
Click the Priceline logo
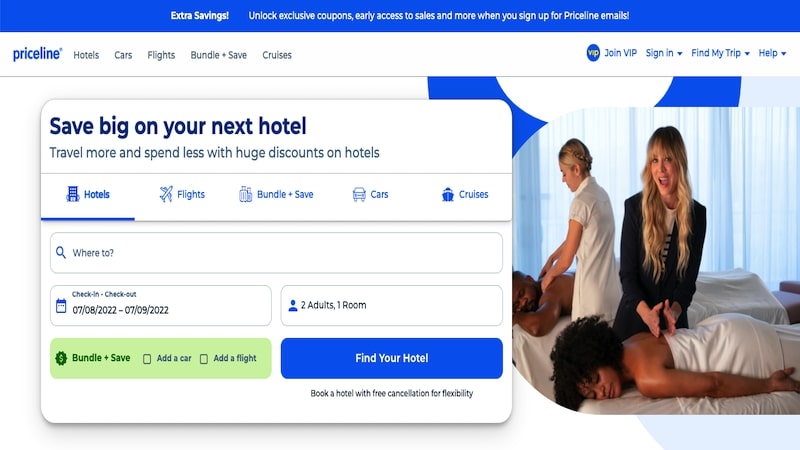coord(37,54)
